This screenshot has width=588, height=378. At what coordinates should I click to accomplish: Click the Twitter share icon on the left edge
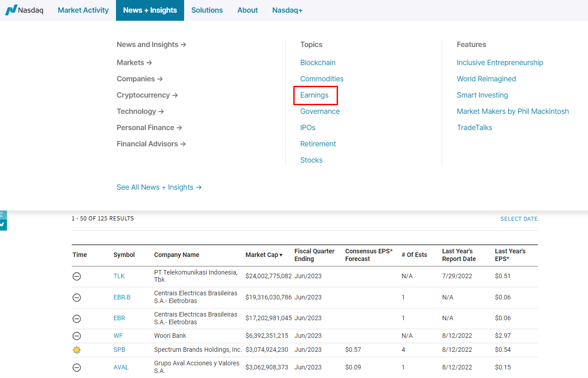click(x=3, y=224)
